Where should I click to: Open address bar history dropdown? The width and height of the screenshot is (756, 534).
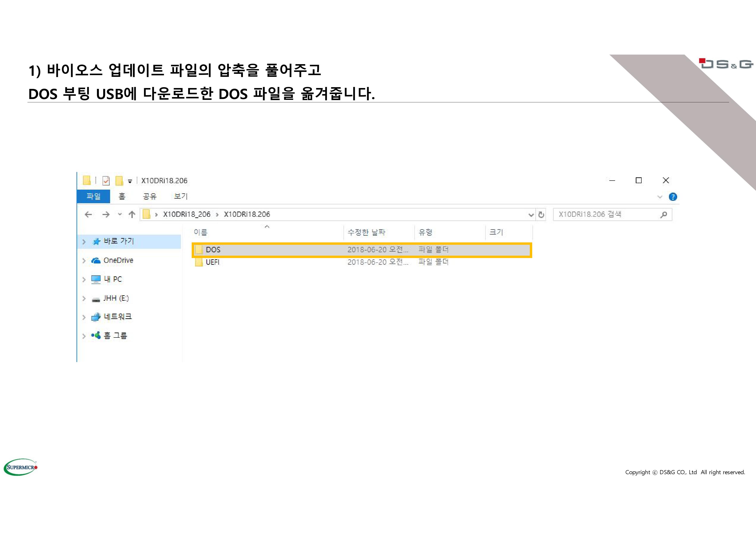[x=531, y=215]
